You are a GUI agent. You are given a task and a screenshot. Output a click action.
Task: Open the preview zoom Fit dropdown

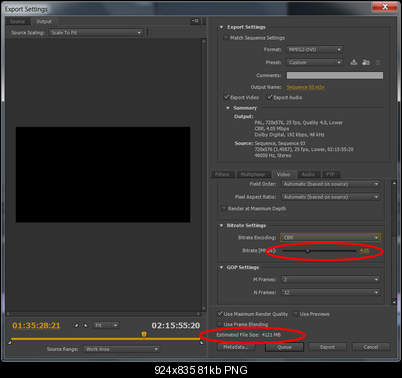point(106,325)
